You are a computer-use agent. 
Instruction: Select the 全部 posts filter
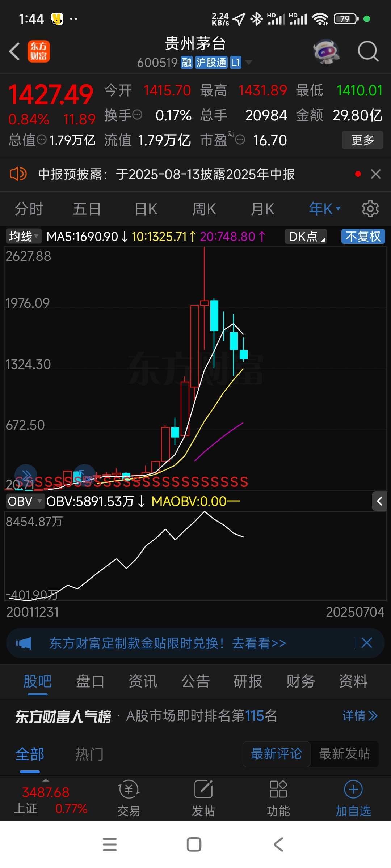[x=30, y=754]
